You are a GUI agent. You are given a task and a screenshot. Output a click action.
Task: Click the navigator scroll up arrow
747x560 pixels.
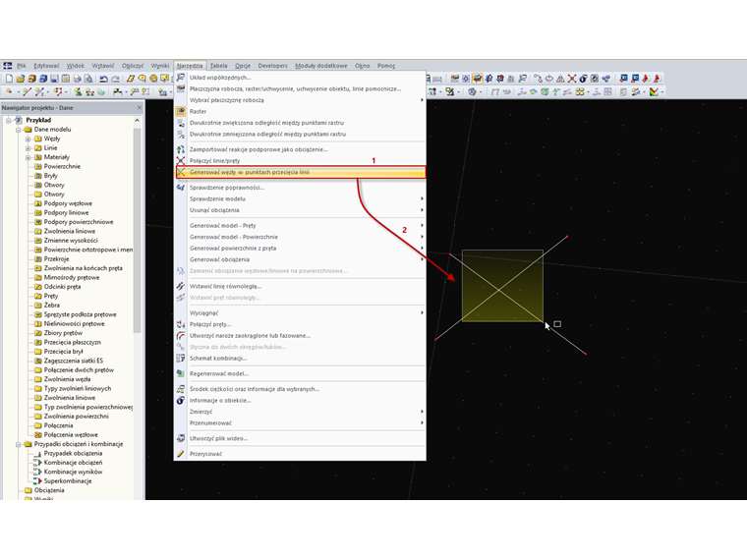138,121
